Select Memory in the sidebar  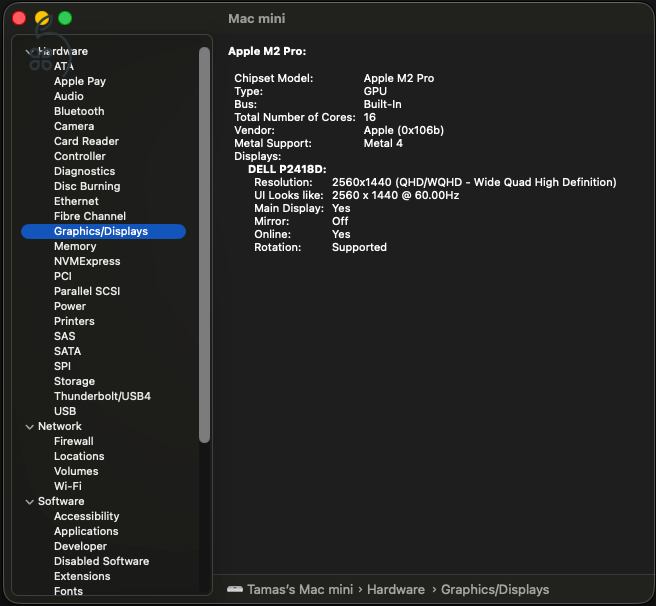click(75, 246)
